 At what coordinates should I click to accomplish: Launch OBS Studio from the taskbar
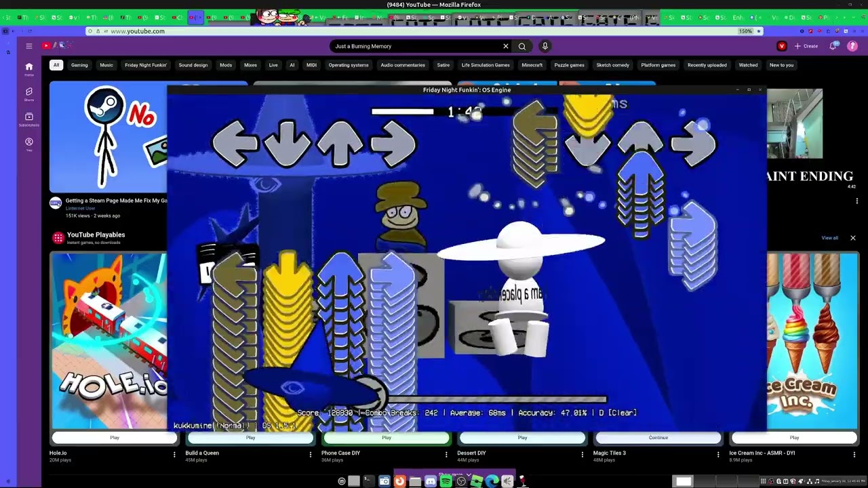[x=461, y=481]
